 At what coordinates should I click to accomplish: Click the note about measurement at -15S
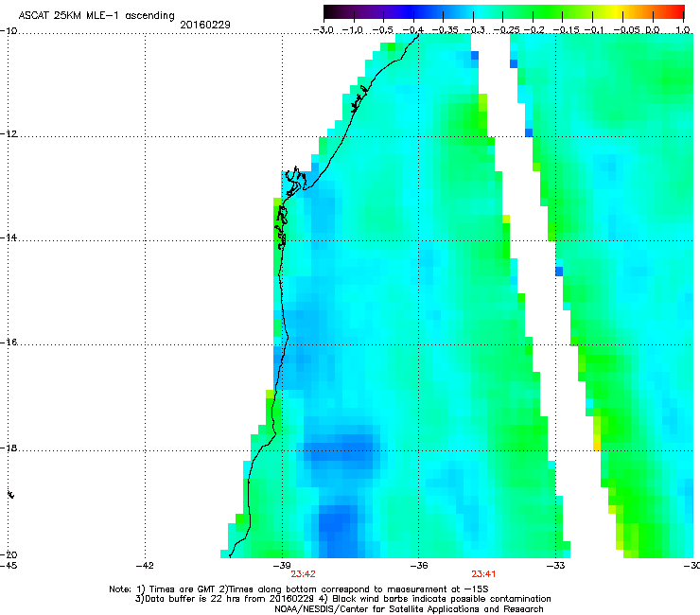pyautogui.click(x=353, y=589)
